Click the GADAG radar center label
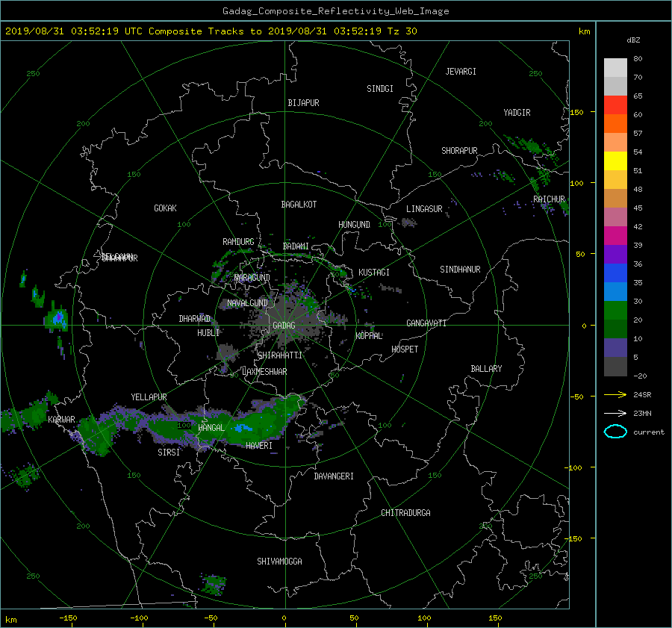This screenshot has width=672, height=628. point(284,326)
